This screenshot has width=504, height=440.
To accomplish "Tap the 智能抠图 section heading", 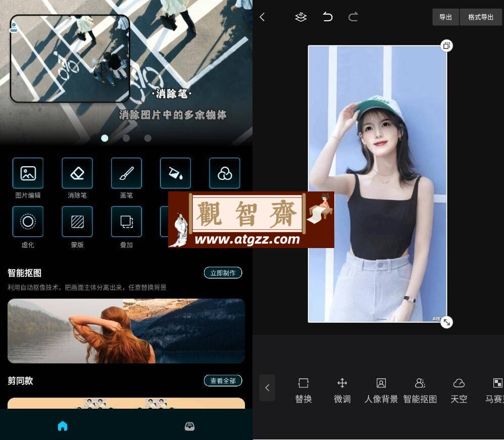I will pyautogui.click(x=24, y=273).
